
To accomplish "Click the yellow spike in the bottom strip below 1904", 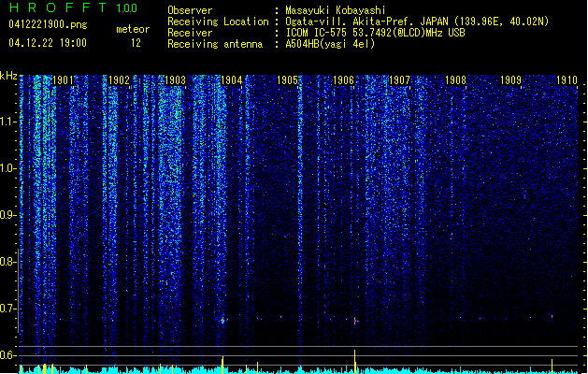I will click(x=222, y=365).
